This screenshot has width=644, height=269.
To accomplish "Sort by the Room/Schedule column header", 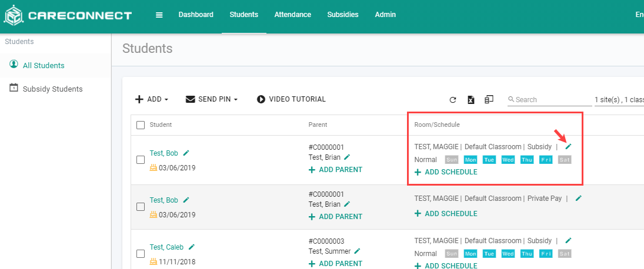I will (x=437, y=125).
